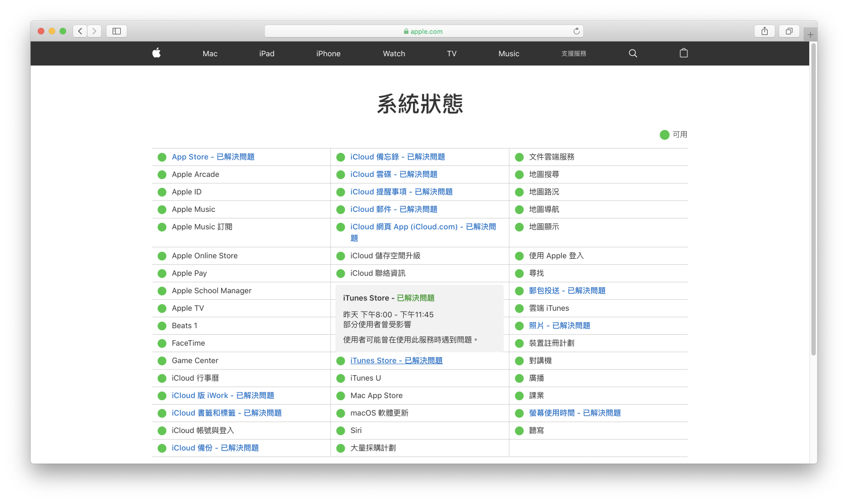848x504 pixels.
Task: Open 郵包投送 - 已解決問題 link
Action: (567, 290)
